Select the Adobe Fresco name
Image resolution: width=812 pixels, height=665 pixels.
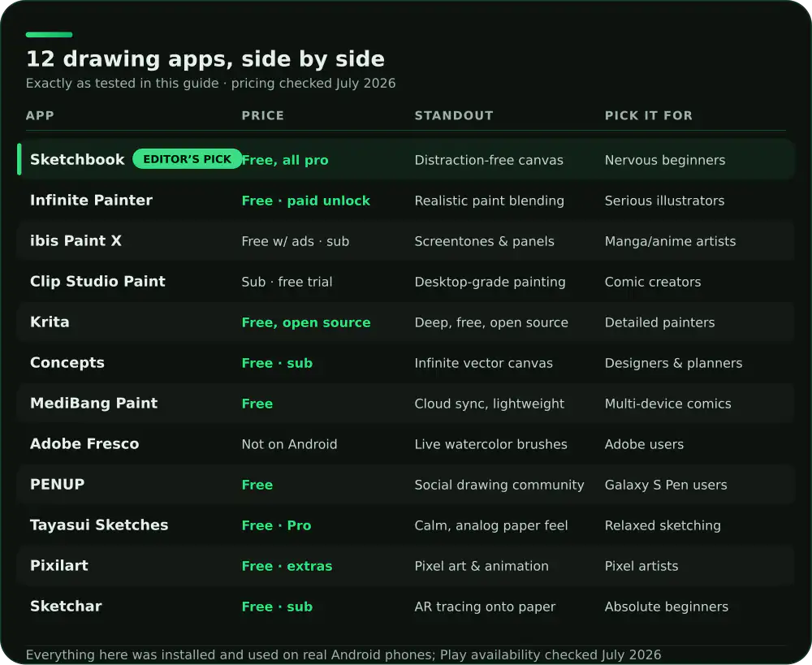(84, 443)
